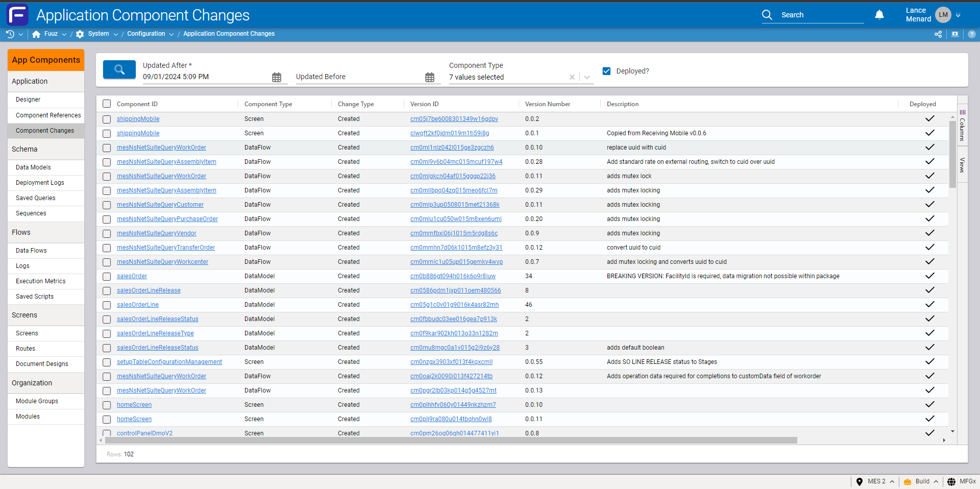
Task: Open the shippingMobile component link
Action: (x=138, y=119)
